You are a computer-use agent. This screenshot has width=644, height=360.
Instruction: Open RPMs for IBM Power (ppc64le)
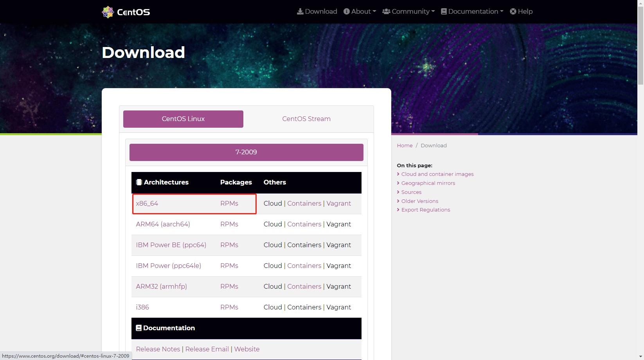tap(229, 266)
